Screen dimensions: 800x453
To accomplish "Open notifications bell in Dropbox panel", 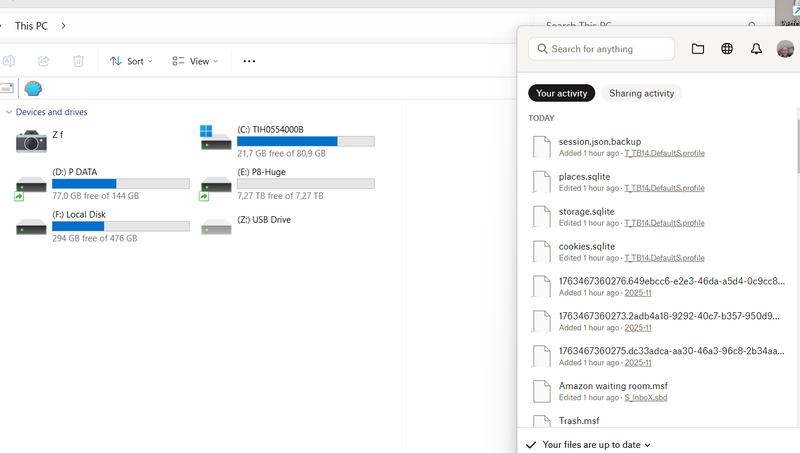I will 756,49.
